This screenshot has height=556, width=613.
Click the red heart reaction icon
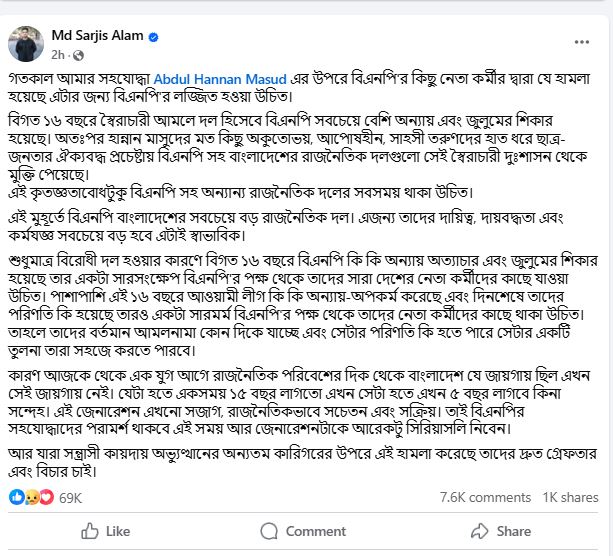tap(47, 497)
